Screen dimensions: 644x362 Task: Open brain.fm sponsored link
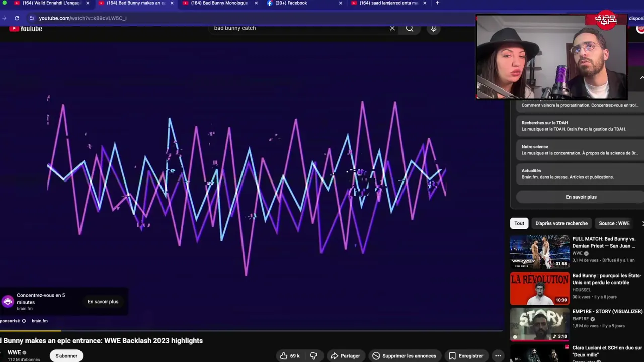40,321
